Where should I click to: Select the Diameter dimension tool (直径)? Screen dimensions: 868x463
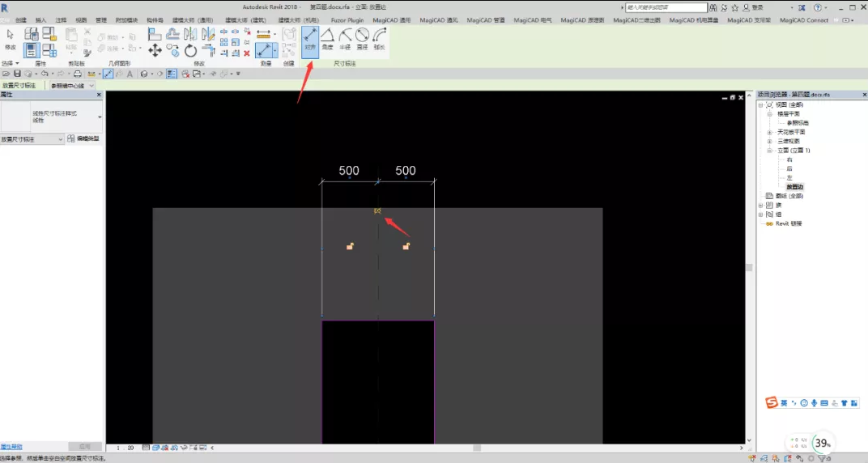pyautogui.click(x=362, y=40)
